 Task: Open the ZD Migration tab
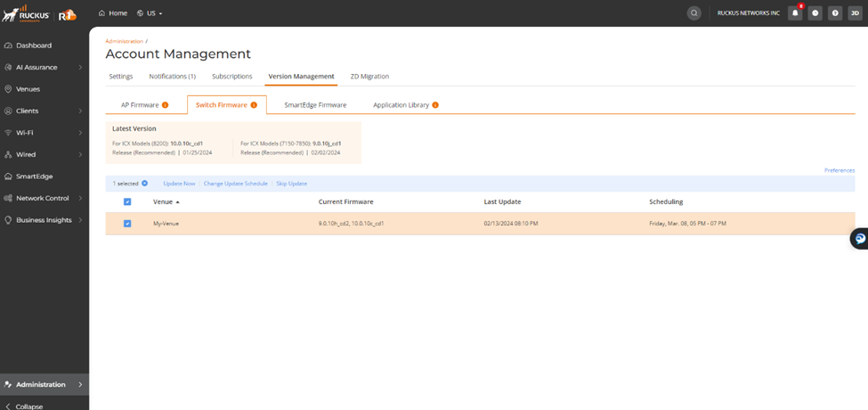[369, 77]
